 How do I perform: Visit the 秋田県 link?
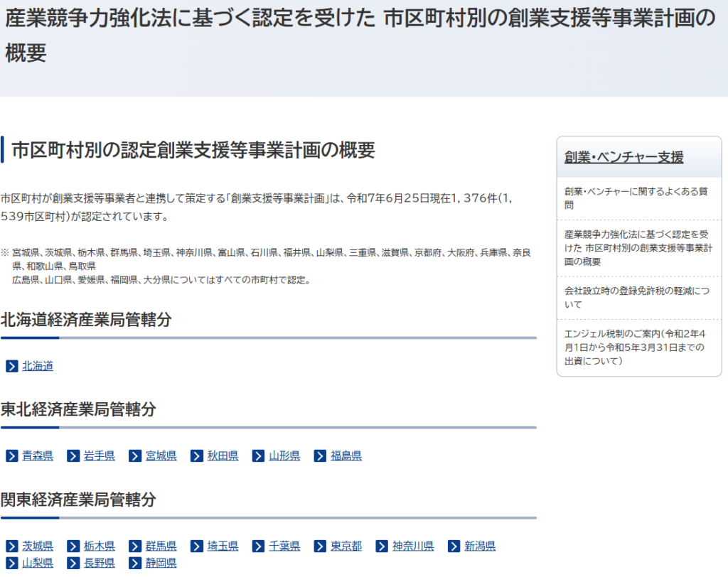pyautogui.click(x=223, y=456)
